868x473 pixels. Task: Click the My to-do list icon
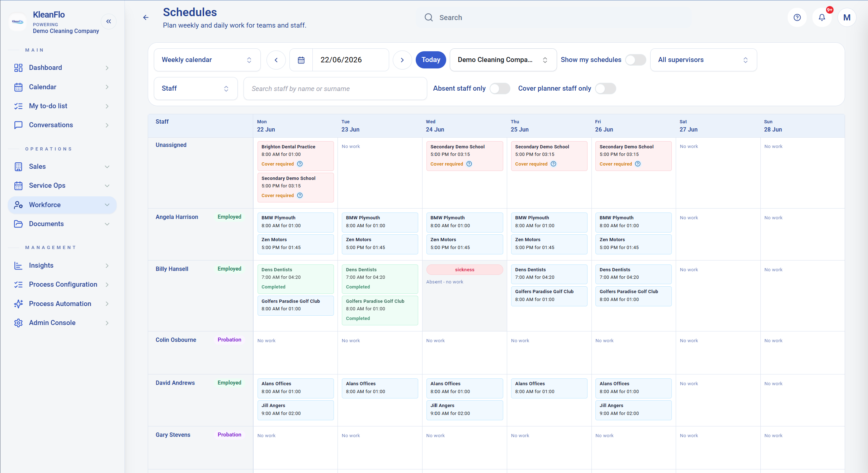18,106
